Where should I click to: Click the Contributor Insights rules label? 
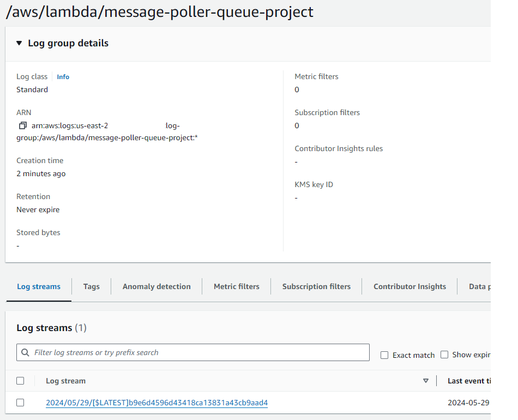click(x=339, y=149)
